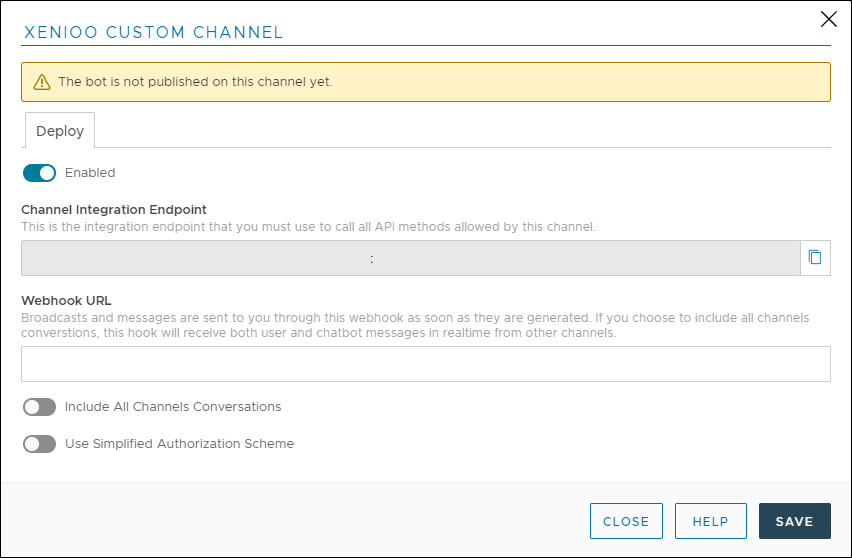This screenshot has width=852, height=558.
Task: Click the warning triangle icon in the banner
Action: pos(42,82)
